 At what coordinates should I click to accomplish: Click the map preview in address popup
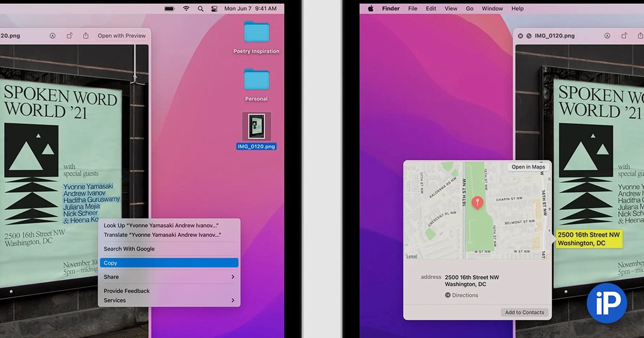point(477,210)
